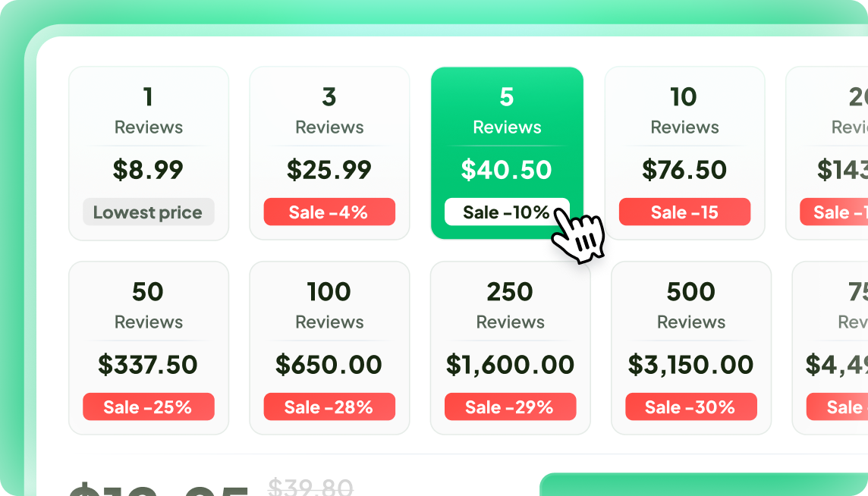Viewport: 868px width, 496px height.
Task: Select the partially visible 750 Reviews card
Action: pos(830,348)
